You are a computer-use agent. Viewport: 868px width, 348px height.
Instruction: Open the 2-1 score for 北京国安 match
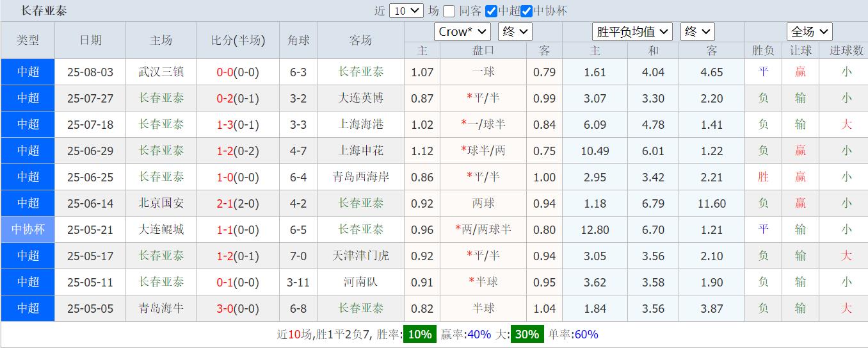tap(225, 203)
